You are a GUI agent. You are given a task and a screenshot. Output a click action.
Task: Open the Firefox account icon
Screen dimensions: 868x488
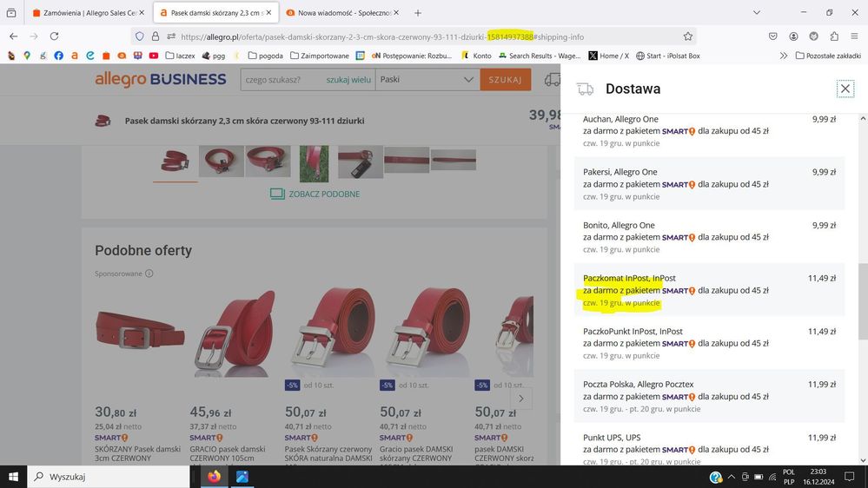[793, 36]
